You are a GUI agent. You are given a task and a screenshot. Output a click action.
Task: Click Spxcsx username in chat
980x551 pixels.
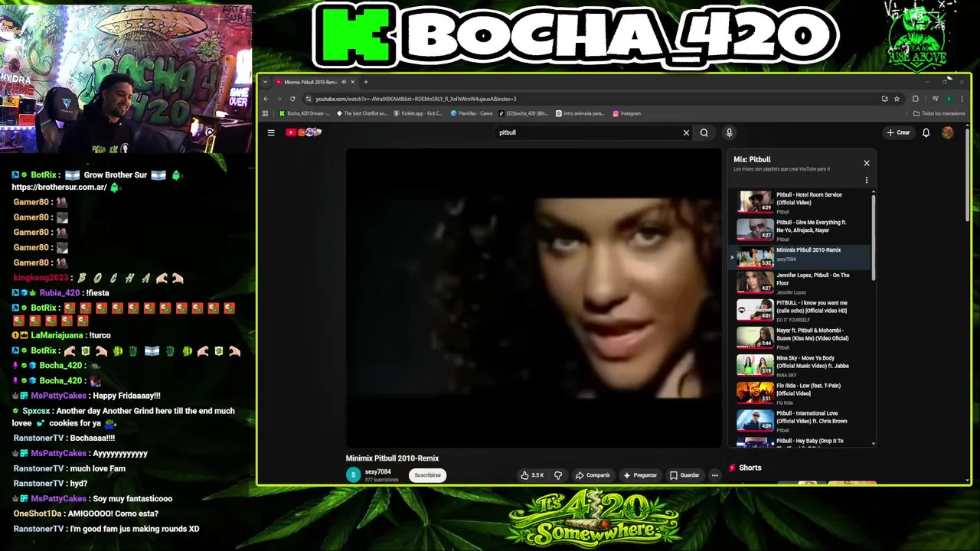[36, 411]
